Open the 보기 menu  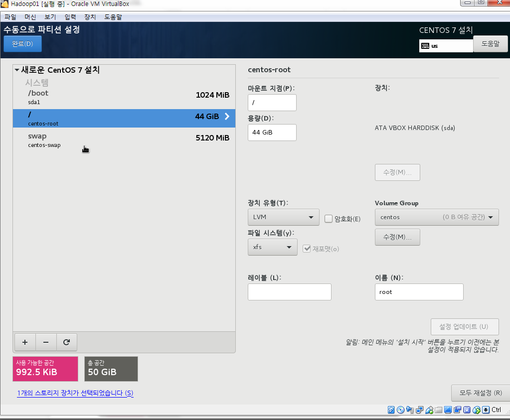[50, 17]
